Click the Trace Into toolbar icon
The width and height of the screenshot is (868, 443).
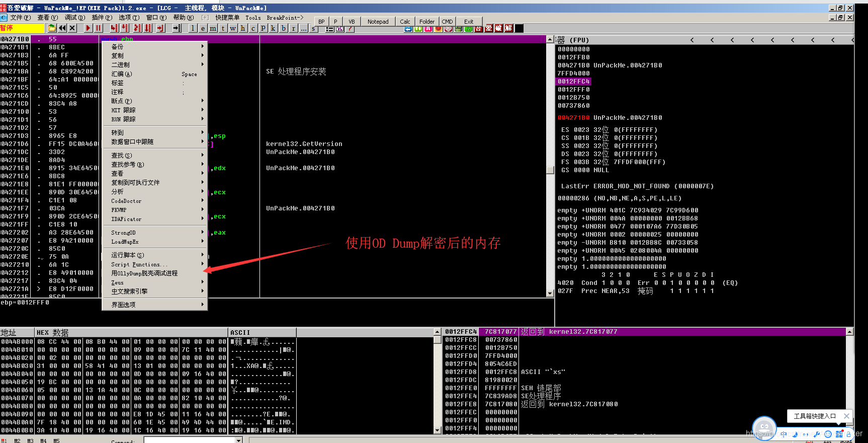pyautogui.click(x=138, y=28)
